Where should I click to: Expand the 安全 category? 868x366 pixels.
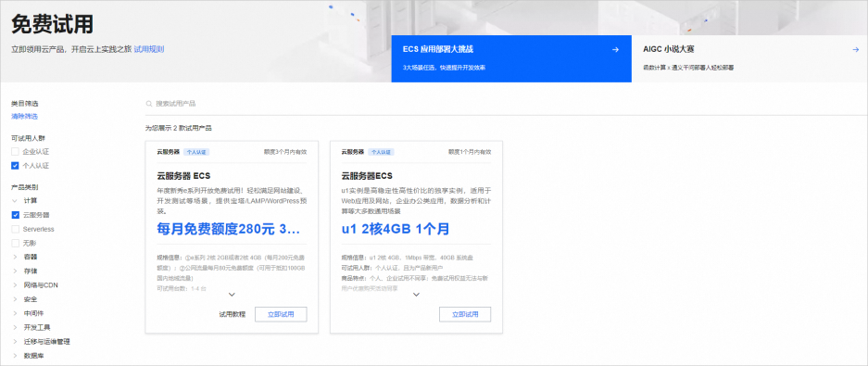coord(15,299)
